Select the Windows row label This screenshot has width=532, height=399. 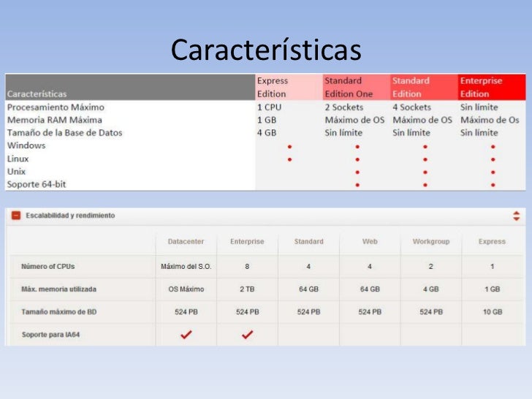[26, 145]
